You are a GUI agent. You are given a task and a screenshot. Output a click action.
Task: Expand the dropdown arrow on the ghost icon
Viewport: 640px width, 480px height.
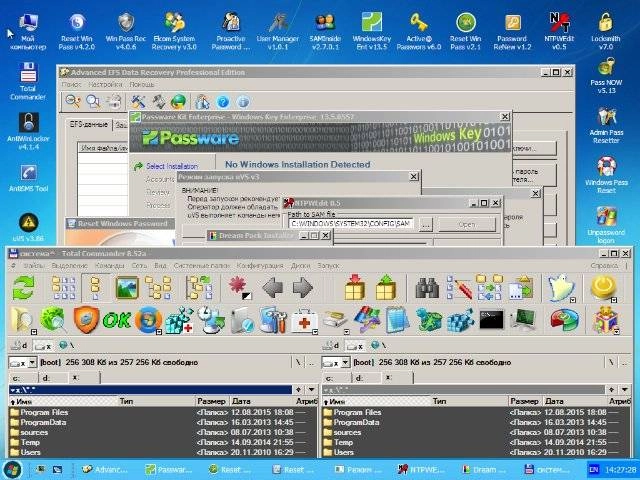(x=573, y=300)
